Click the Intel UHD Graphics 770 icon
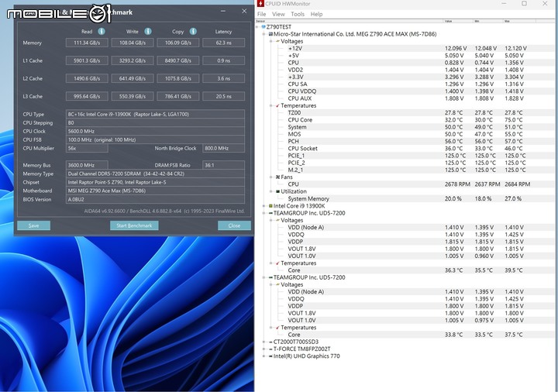This screenshot has width=558, height=392. (270, 356)
